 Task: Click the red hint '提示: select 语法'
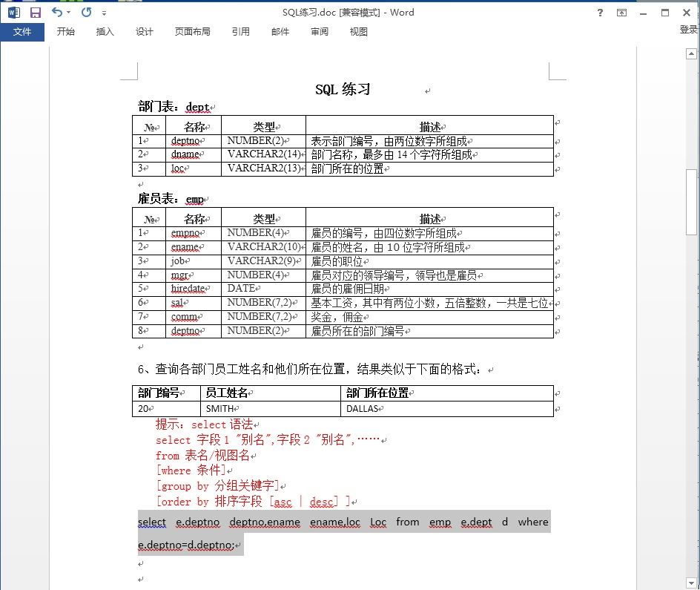tap(205, 425)
